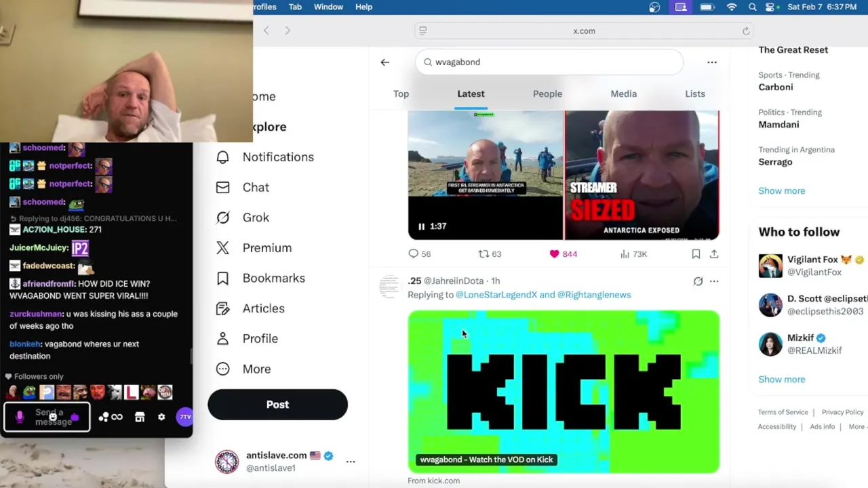The height and width of the screenshot is (488, 868).
Task: Switch to Top search results tab
Action: [x=401, y=94]
